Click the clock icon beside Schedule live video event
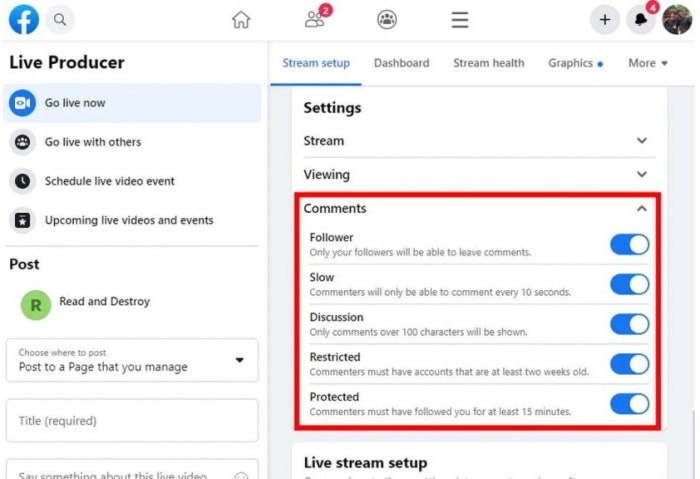Screen dimensions: 700x479 pyautogui.click(x=22, y=181)
